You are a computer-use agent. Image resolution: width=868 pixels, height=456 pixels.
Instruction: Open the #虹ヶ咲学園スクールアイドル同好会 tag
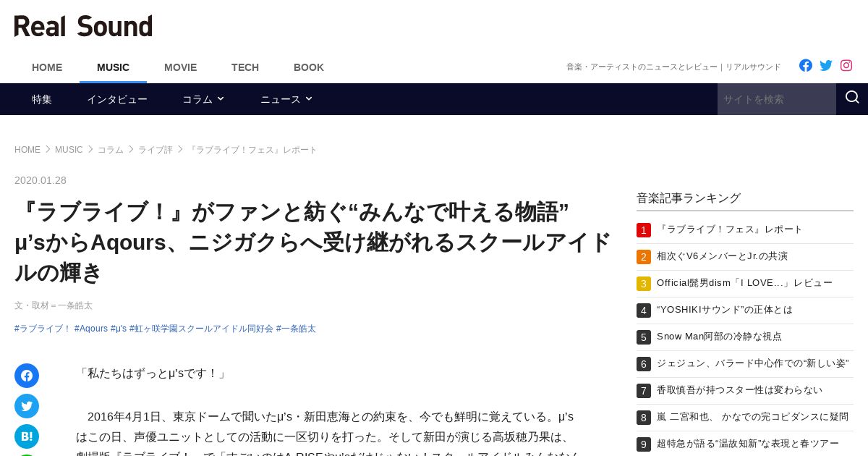click(201, 329)
